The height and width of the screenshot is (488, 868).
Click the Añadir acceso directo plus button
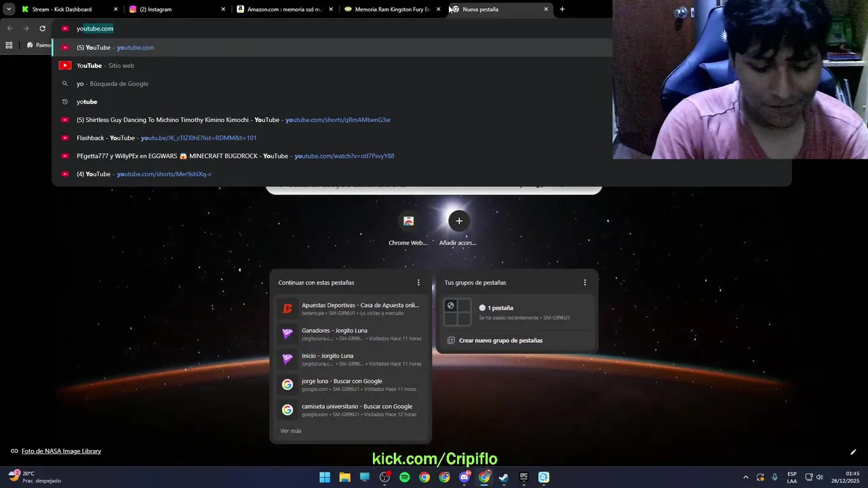click(x=459, y=221)
